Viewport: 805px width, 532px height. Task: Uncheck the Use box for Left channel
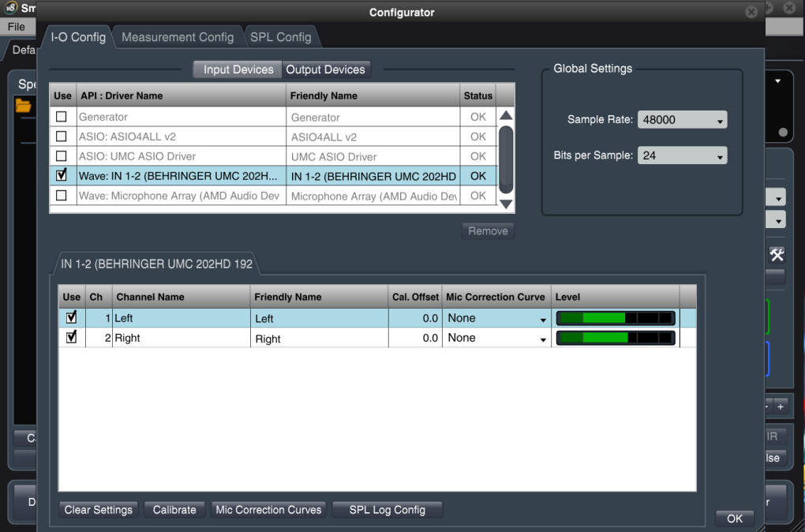click(71, 317)
